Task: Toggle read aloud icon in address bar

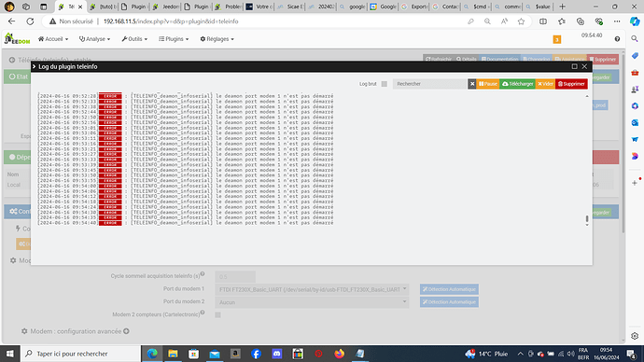Action: [504, 21]
